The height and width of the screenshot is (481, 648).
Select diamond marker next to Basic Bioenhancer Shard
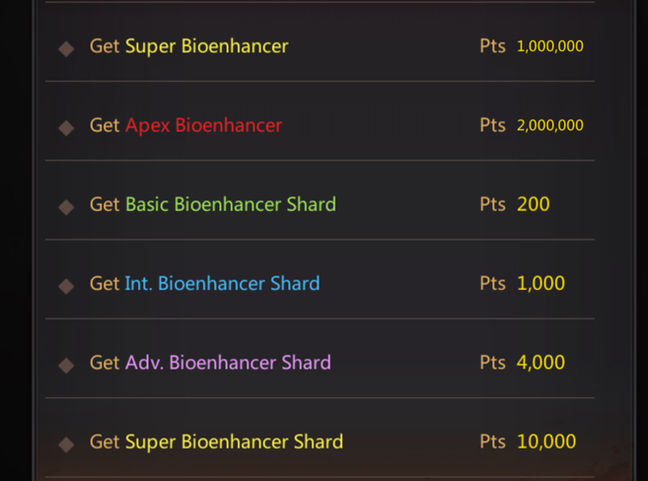[x=66, y=206]
